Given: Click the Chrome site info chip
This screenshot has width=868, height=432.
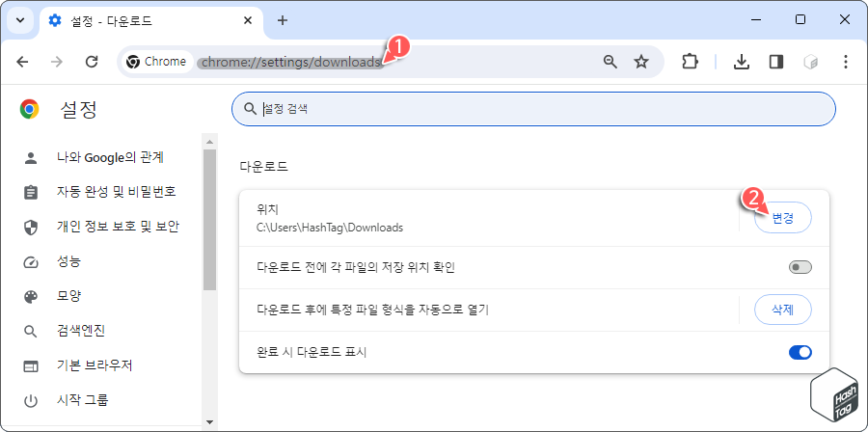Looking at the screenshot, I should click(x=156, y=62).
